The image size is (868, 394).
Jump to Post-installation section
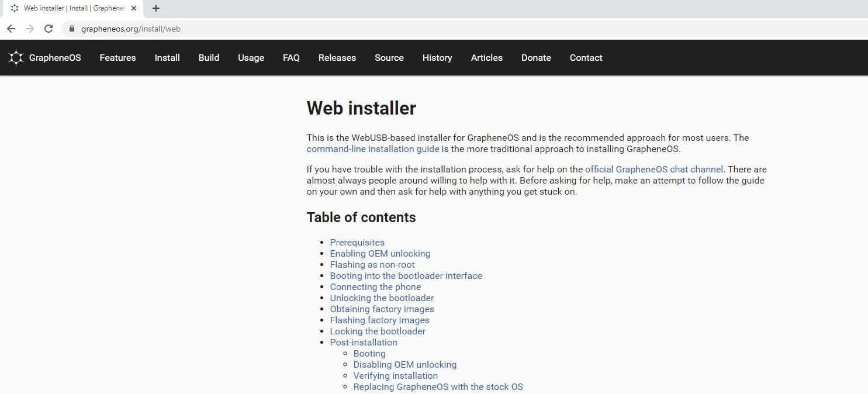(x=364, y=343)
